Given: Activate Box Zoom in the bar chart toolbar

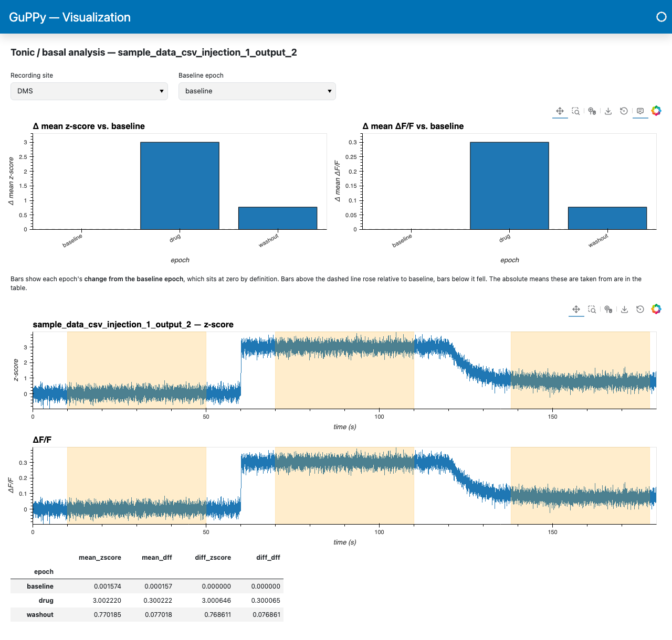Looking at the screenshot, I should pyautogui.click(x=576, y=111).
